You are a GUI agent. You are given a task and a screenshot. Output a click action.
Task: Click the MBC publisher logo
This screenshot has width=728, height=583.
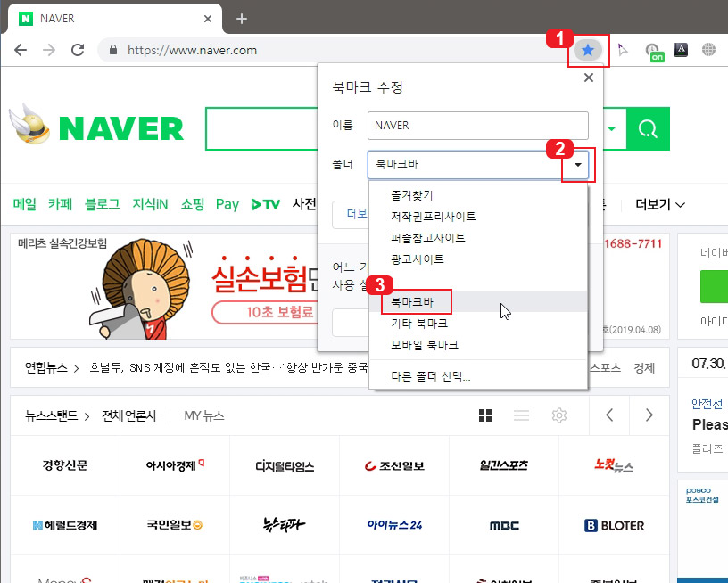click(504, 525)
